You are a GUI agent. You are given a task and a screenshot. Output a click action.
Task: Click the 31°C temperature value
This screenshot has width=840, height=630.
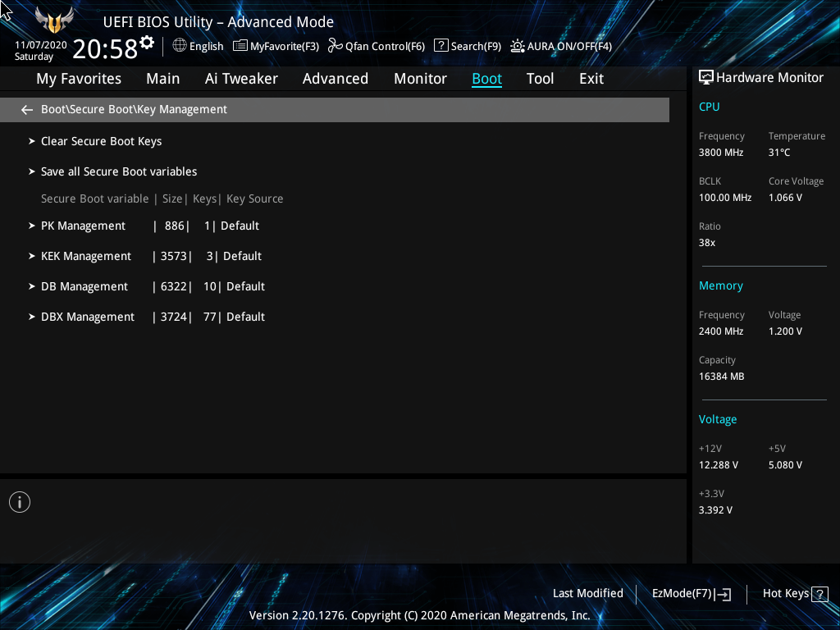point(779,153)
